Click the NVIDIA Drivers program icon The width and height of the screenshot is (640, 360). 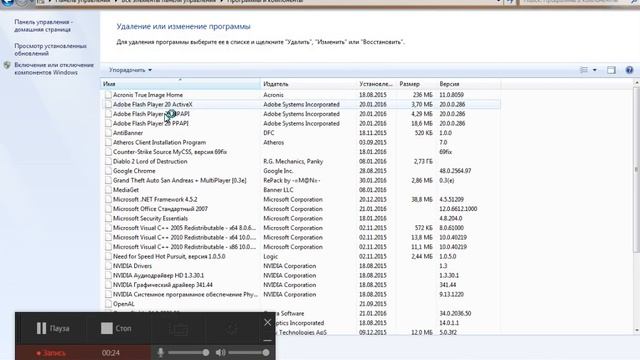tap(108, 266)
